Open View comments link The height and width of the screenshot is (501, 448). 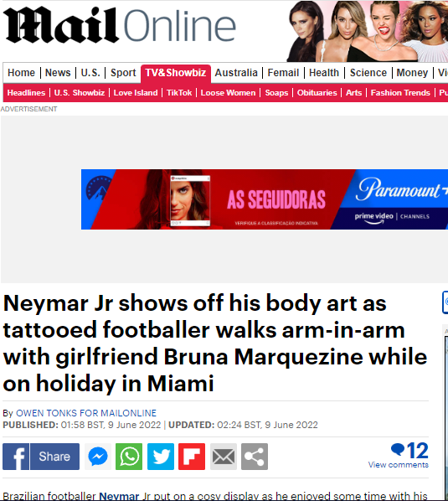pyautogui.click(x=399, y=465)
